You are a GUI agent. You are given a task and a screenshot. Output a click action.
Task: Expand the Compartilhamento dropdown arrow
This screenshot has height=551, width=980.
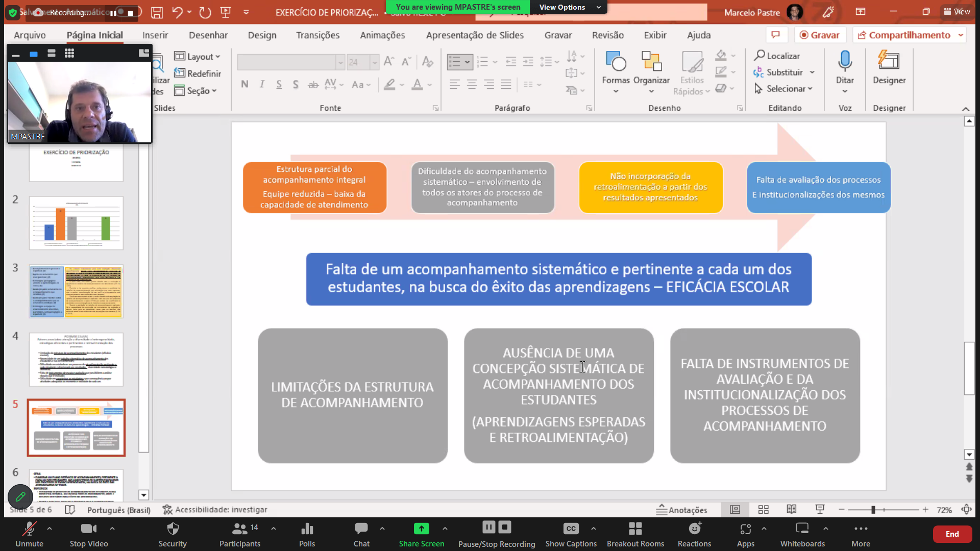961,35
